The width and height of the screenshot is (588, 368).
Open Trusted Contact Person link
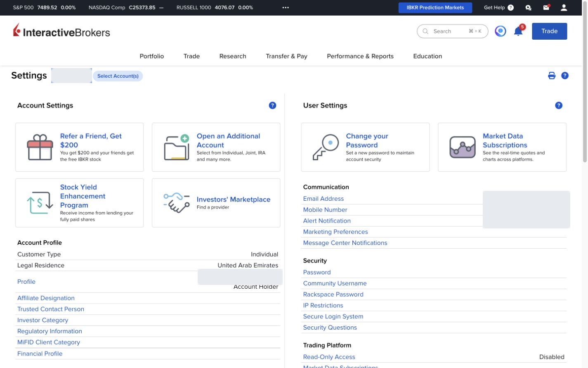click(x=51, y=309)
